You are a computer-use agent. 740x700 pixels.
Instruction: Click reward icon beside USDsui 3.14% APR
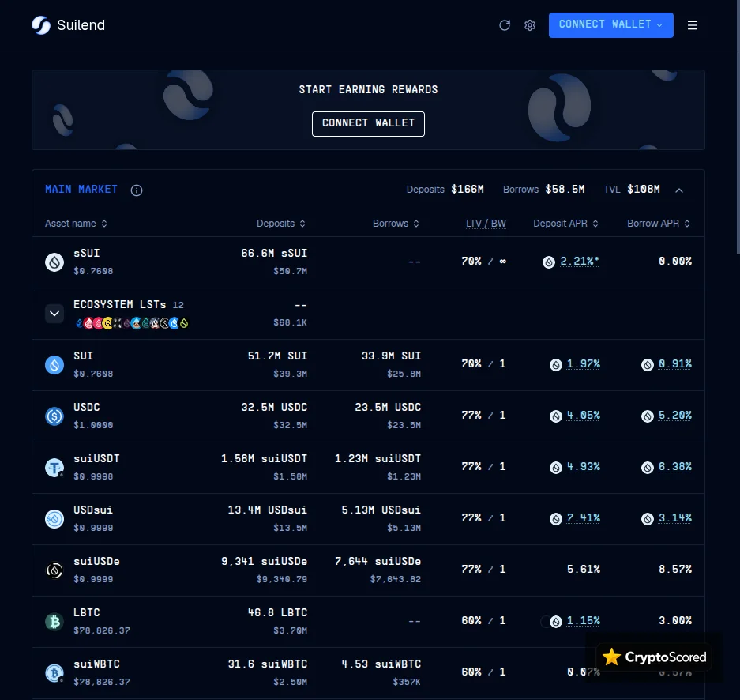(648, 519)
